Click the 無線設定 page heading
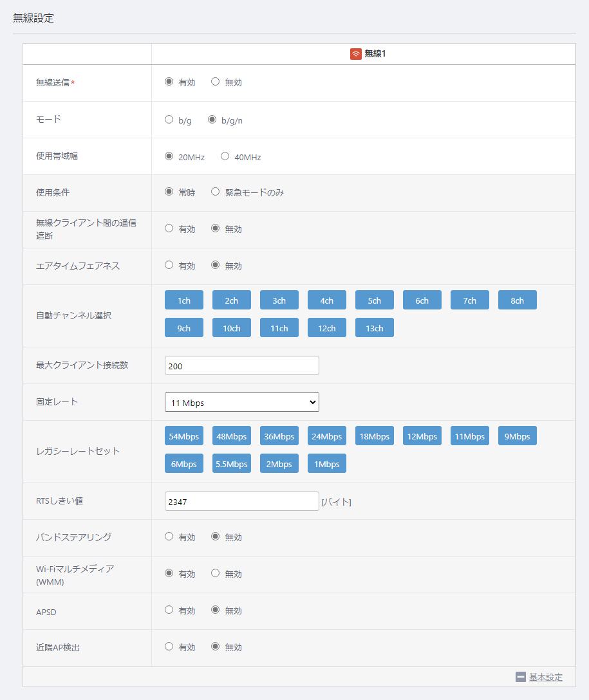Image resolution: width=589 pixels, height=700 pixels. (33, 18)
